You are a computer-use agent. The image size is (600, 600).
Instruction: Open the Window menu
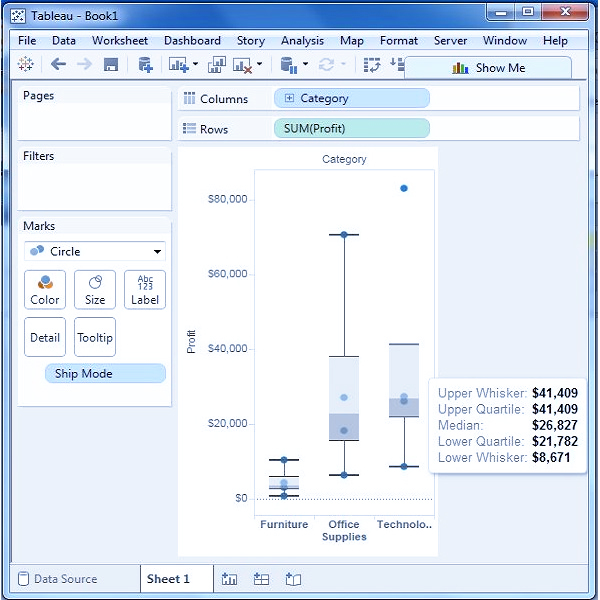coord(505,41)
